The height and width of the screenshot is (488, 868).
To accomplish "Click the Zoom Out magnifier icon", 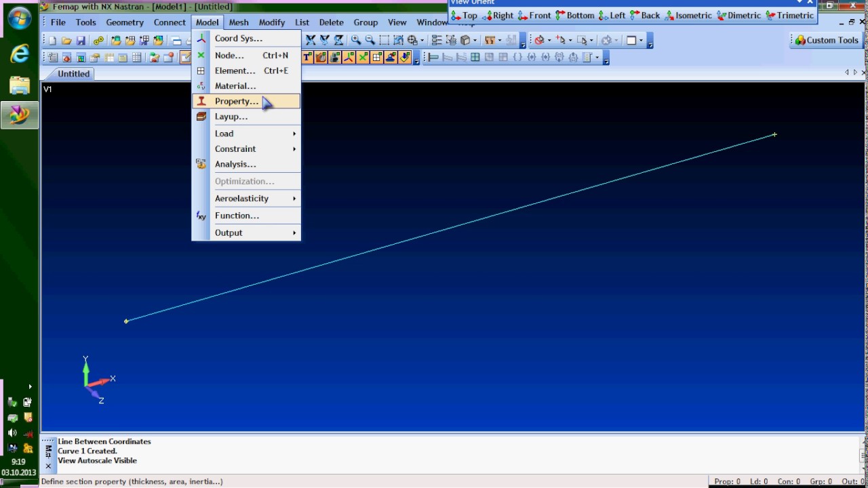I will [x=370, y=41].
